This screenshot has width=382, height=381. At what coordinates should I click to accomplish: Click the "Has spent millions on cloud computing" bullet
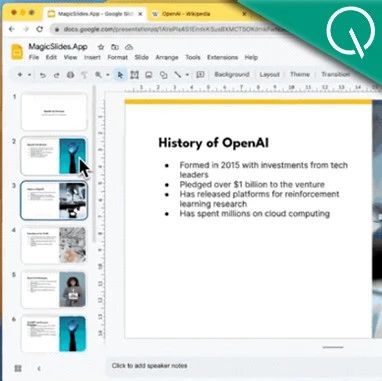(255, 214)
